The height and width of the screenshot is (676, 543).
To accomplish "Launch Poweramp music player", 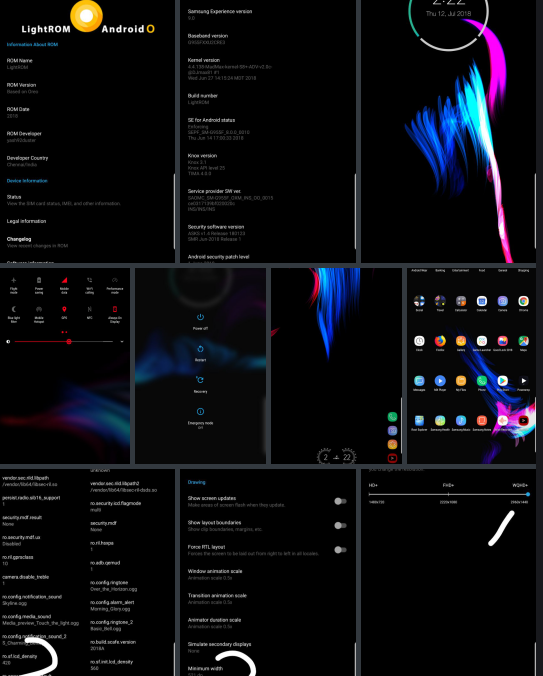I will (x=523, y=381).
